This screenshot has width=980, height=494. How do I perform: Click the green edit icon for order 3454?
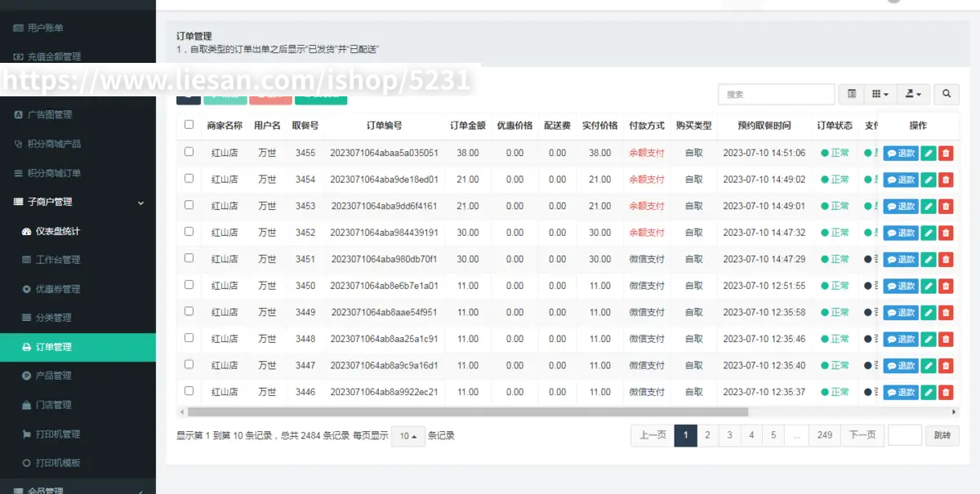(x=929, y=180)
